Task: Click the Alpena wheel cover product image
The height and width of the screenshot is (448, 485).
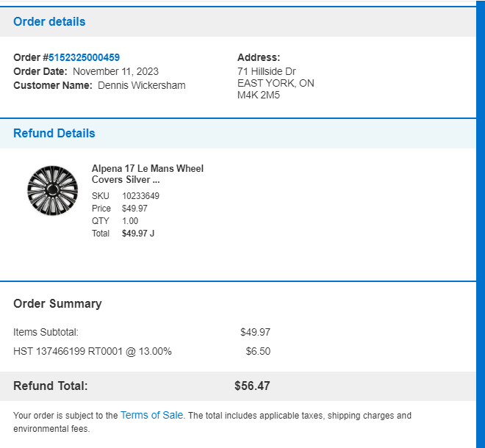Action: [x=53, y=190]
